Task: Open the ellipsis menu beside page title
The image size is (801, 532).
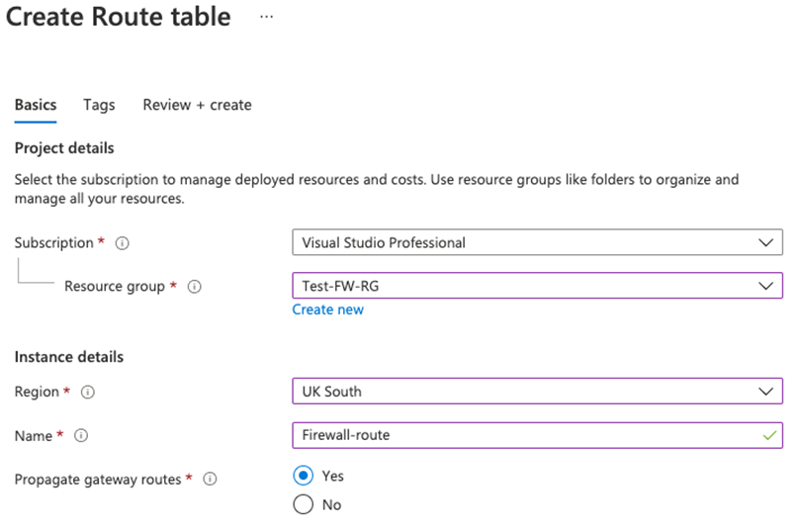Action: tap(266, 17)
